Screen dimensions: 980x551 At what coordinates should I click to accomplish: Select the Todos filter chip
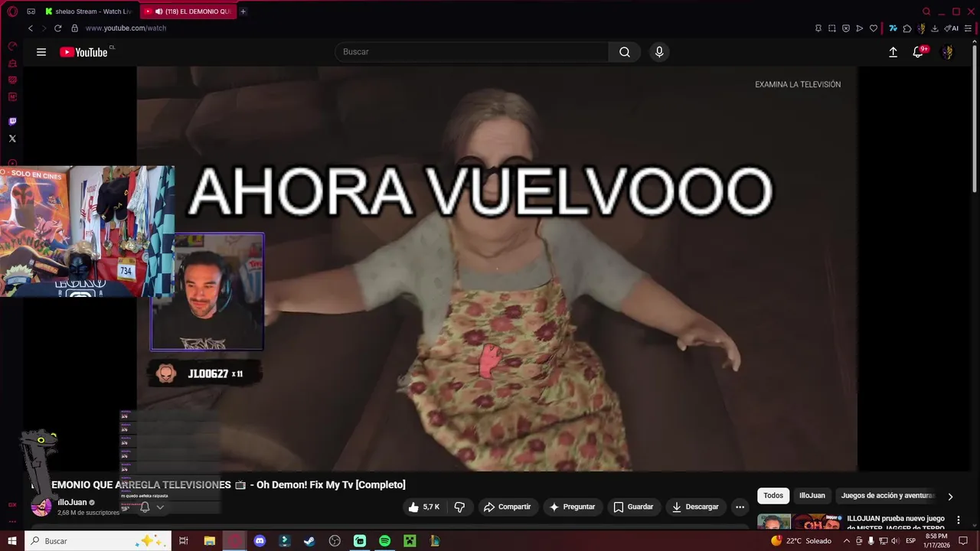pos(773,496)
